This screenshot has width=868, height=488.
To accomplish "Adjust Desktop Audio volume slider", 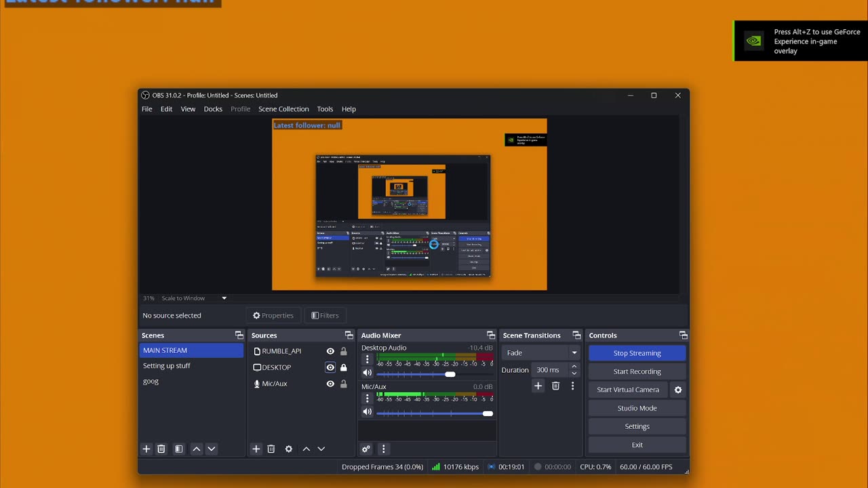I will point(435,374).
